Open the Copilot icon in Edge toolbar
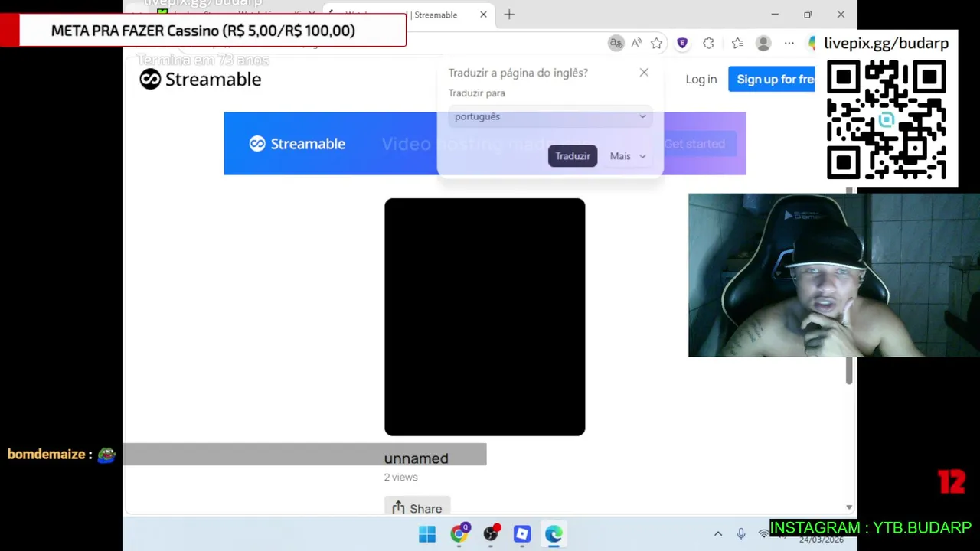Screen dimensions: 980x551 coord(812,44)
